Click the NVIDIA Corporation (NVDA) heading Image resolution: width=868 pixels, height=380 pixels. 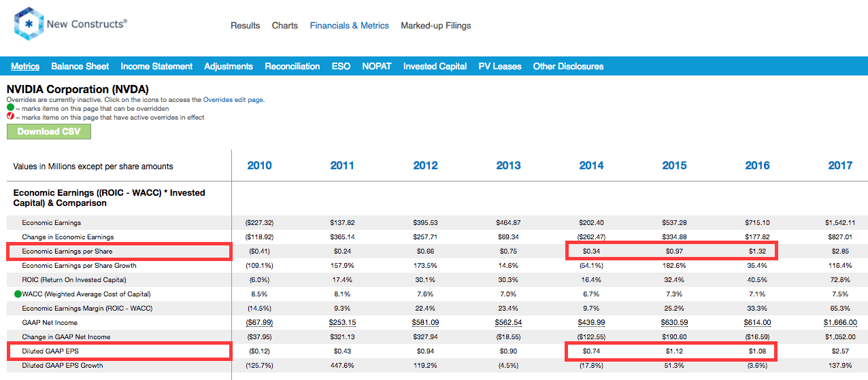78,89
